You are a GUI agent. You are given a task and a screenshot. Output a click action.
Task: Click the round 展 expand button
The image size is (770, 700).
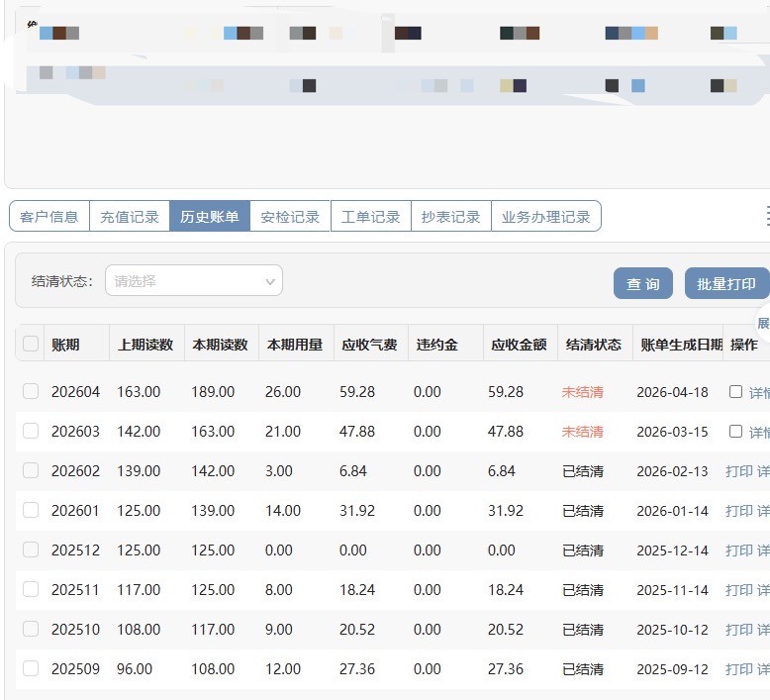point(762,323)
